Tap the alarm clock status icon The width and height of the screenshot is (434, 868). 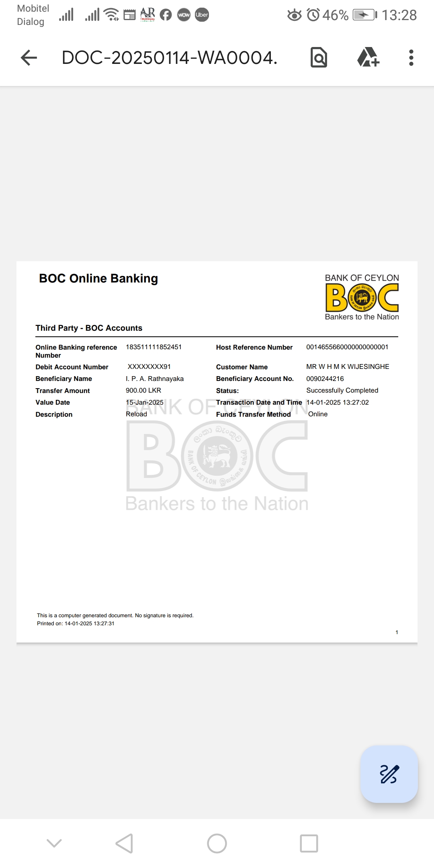(313, 15)
